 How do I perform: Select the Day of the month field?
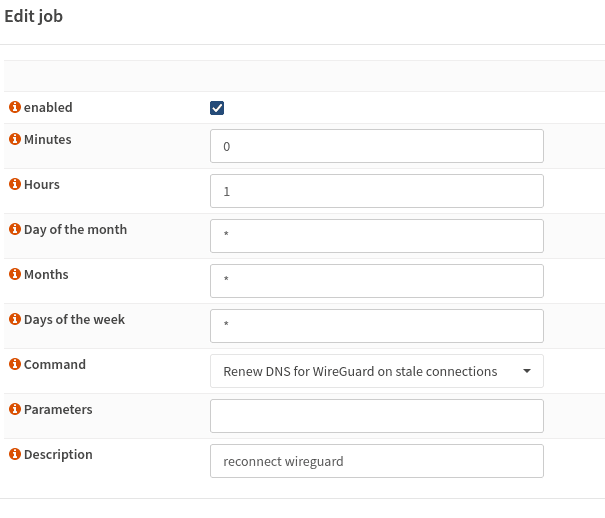[377, 236]
